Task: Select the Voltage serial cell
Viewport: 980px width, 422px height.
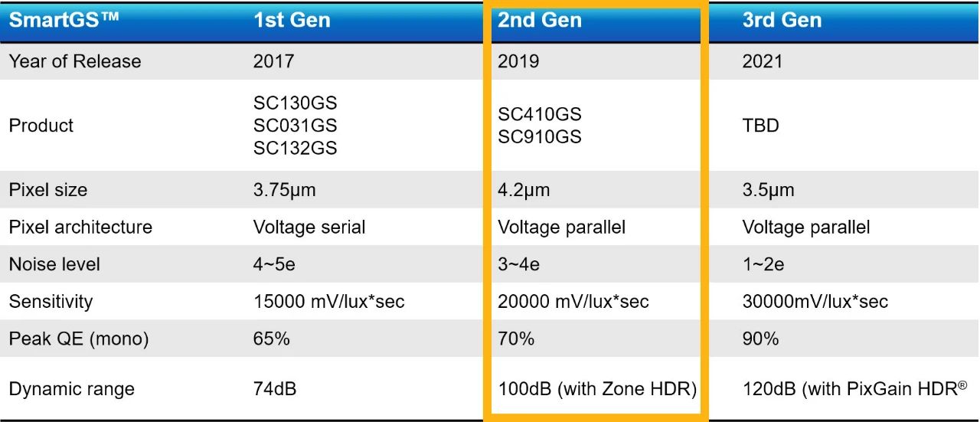Action: (x=309, y=227)
